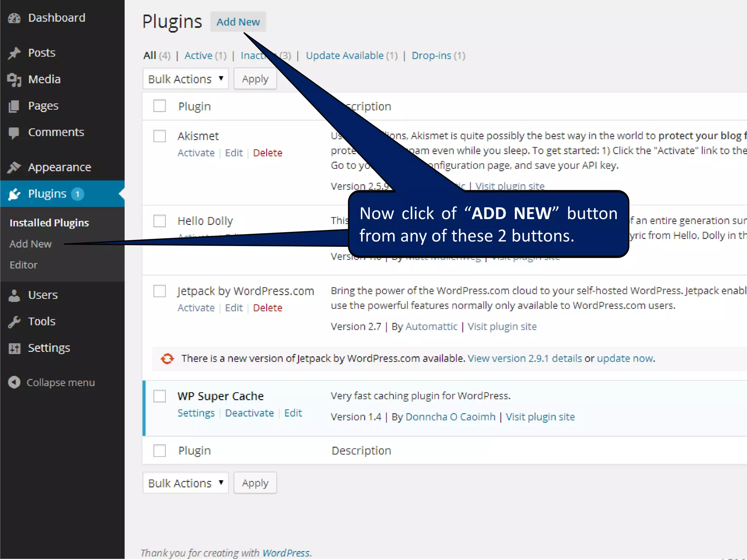Click the update now link
This screenshot has height=560, width=747.
(625, 358)
